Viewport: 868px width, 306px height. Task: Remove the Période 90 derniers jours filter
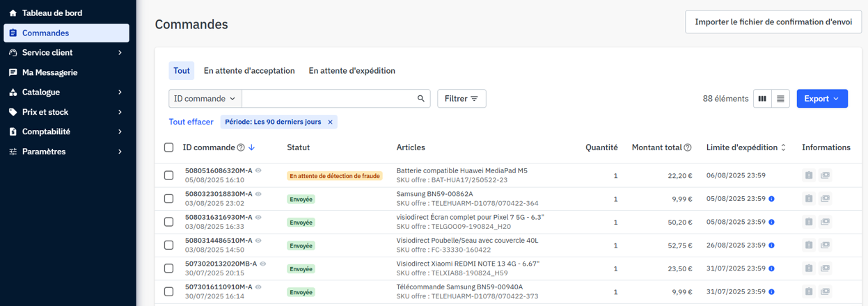tap(331, 122)
